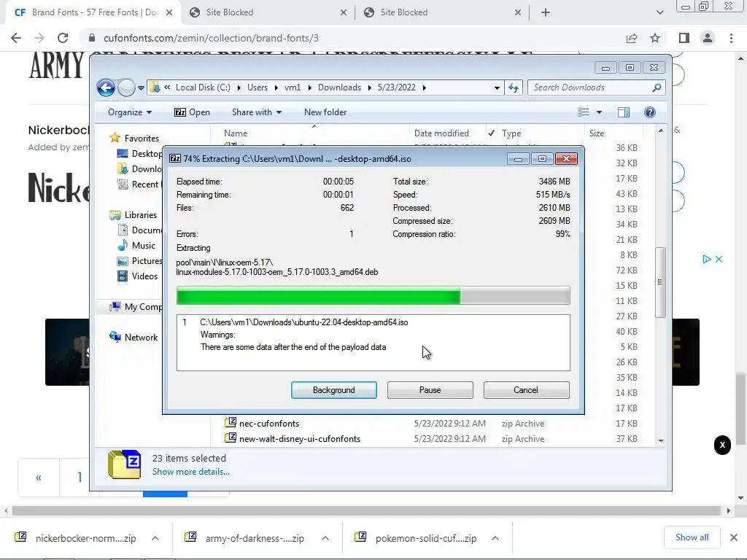
Task: Switch to second Site Blocked tab
Action: pos(442,12)
